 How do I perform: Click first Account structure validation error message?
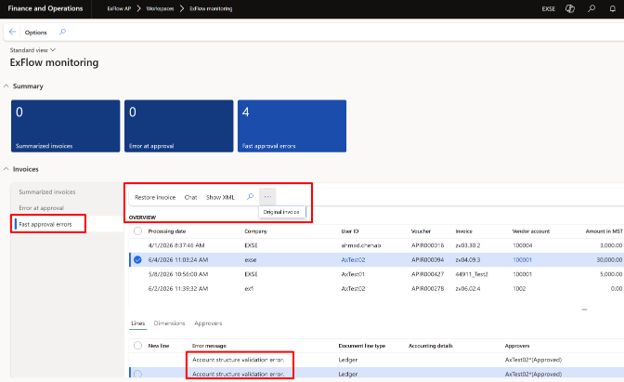[238, 360]
